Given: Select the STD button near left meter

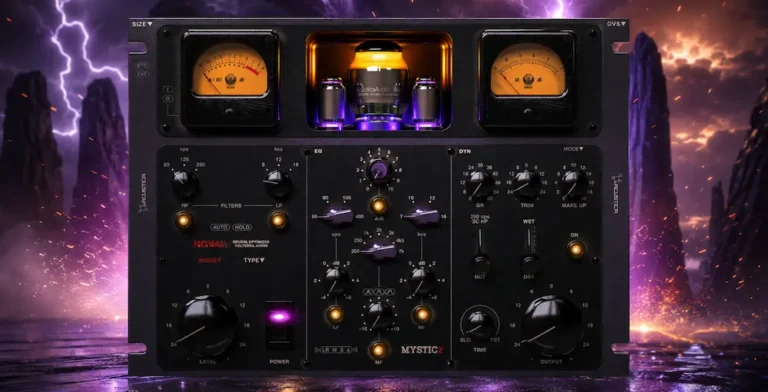Looking at the screenshot, I should [x=142, y=65].
